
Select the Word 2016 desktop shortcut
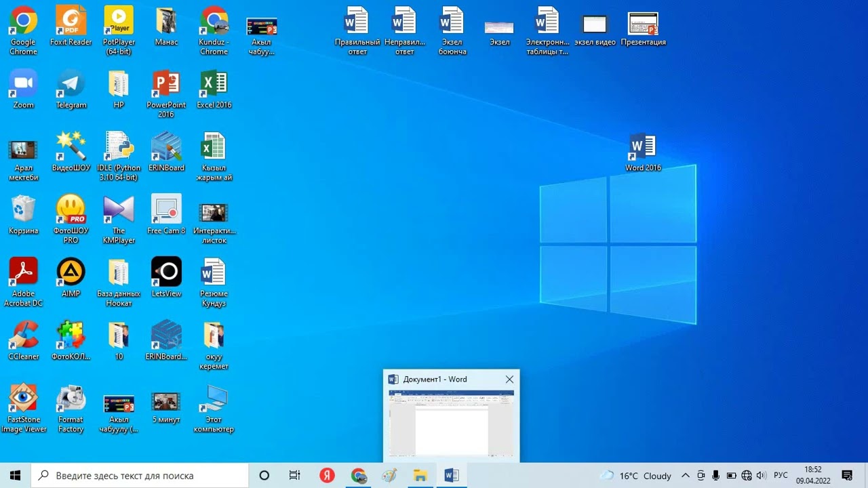(x=643, y=152)
